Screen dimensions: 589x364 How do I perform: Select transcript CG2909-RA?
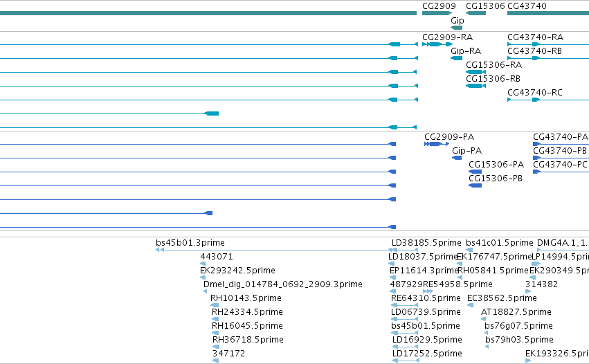coord(447,37)
